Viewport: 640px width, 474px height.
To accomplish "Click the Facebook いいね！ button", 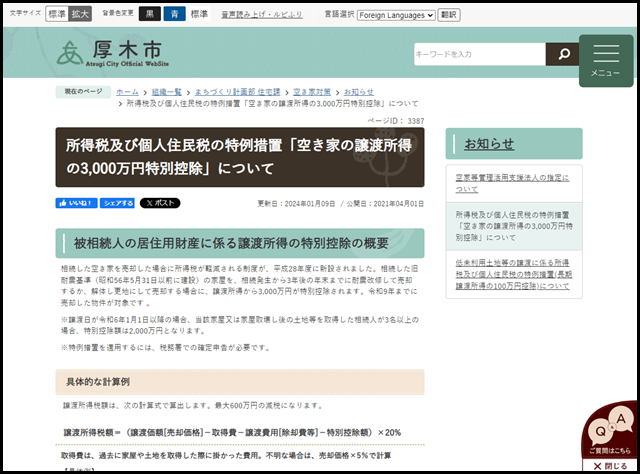I will 76,203.
